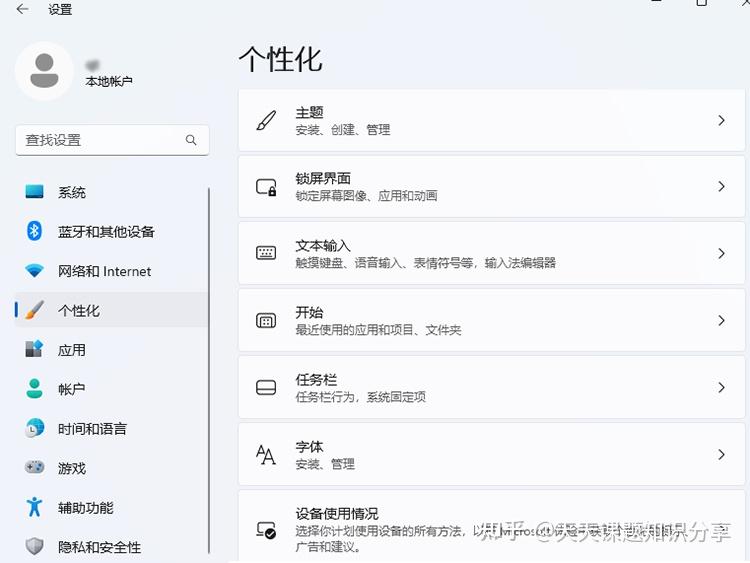Click the 个性化 page heading
Viewport: 750px width, 563px height.
281,60
